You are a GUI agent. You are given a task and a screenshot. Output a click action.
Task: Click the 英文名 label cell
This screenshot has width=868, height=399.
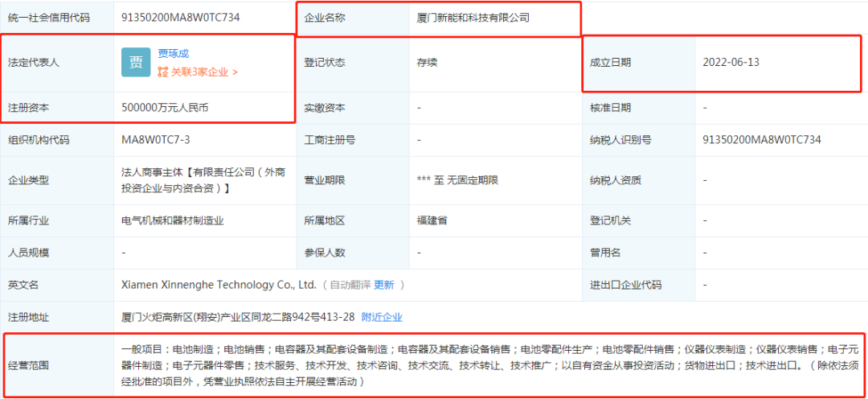tap(57, 285)
